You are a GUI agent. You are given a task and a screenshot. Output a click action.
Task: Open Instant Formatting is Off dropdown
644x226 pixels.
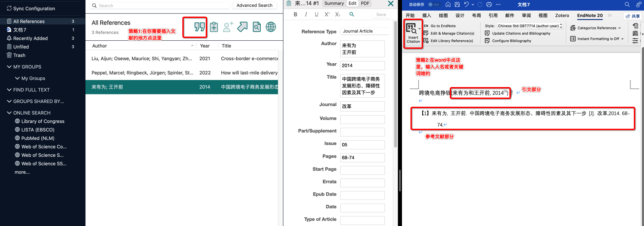click(x=597, y=39)
